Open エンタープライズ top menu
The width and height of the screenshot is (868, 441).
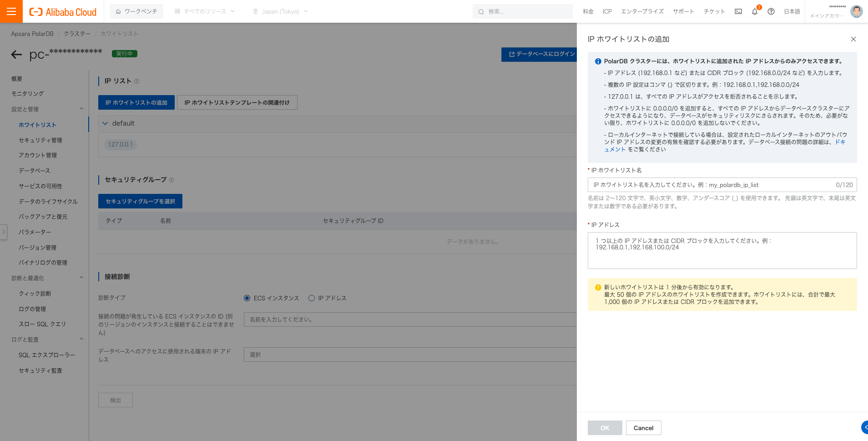pos(642,11)
